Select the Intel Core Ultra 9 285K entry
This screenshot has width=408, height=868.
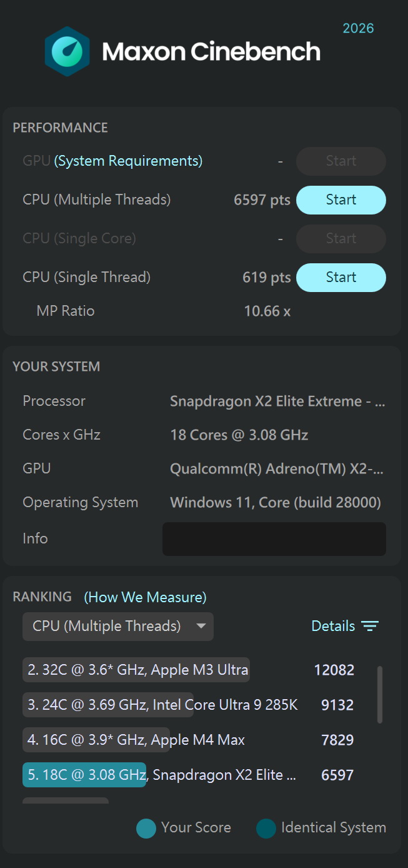tap(162, 705)
